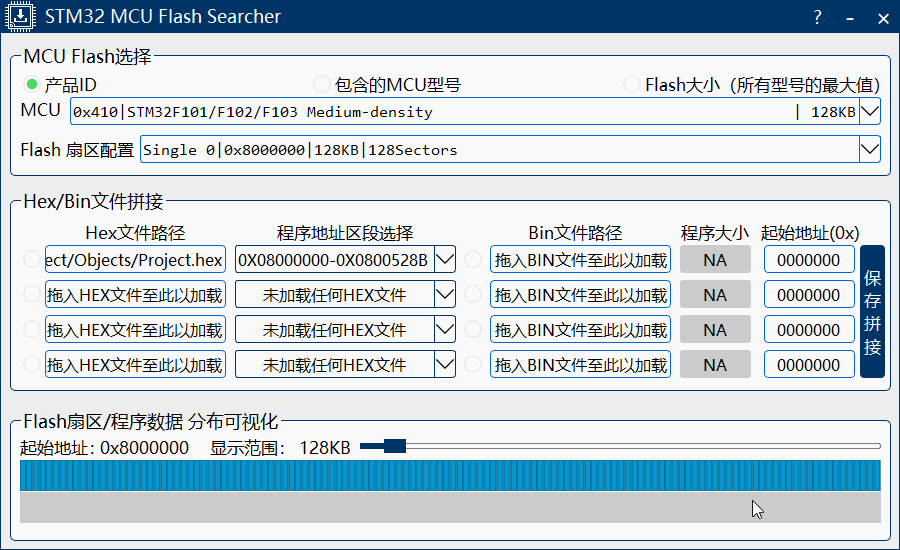Click the 起始地址(0x) column header
Screen dimensions: 900x550
pyautogui.click(x=810, y=233)
